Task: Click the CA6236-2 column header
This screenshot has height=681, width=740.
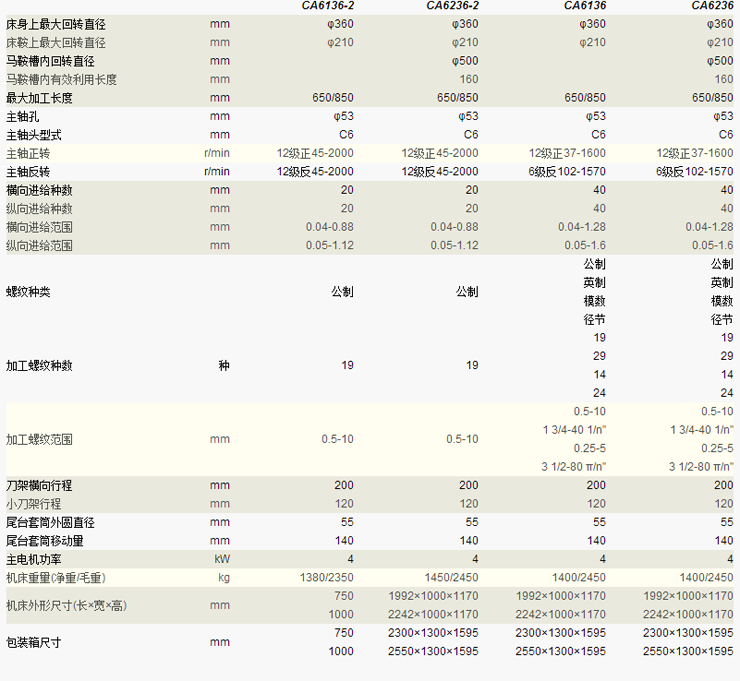Action: [x=452, y=6]
